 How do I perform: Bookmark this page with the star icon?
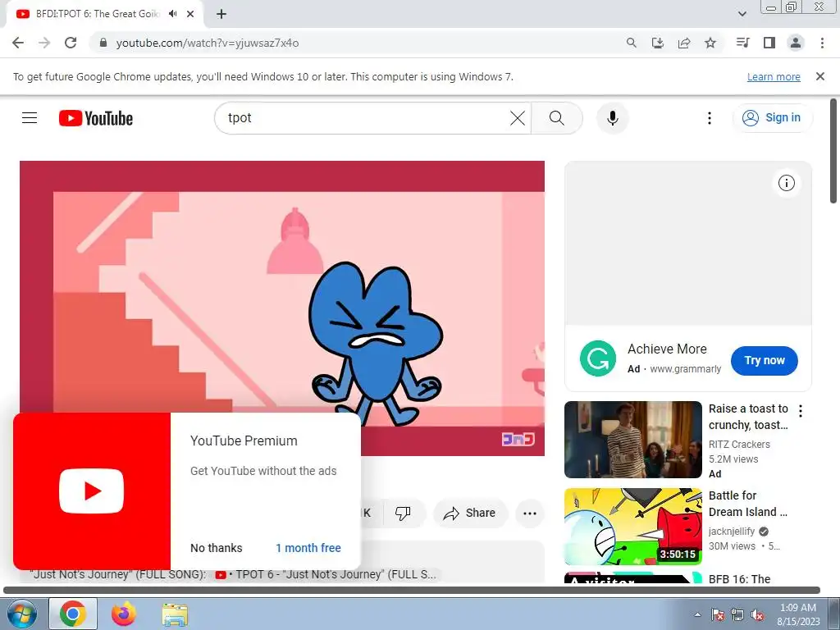(x=710, y=43)
